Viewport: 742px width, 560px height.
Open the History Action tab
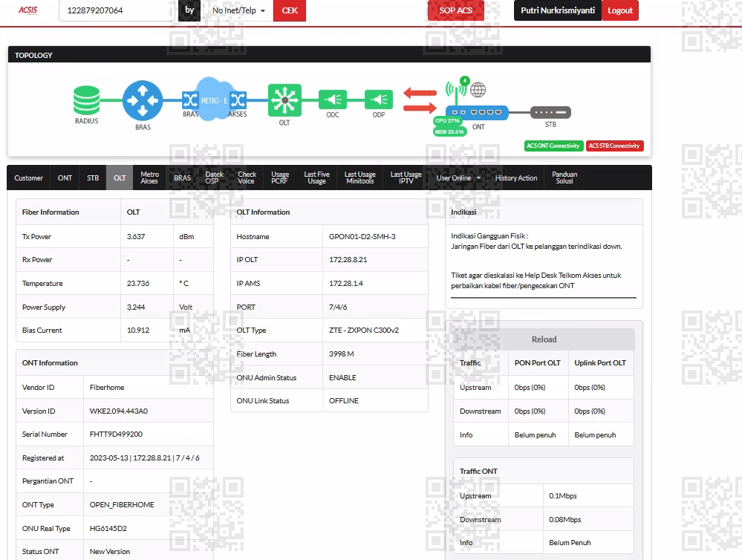point(515,178)
